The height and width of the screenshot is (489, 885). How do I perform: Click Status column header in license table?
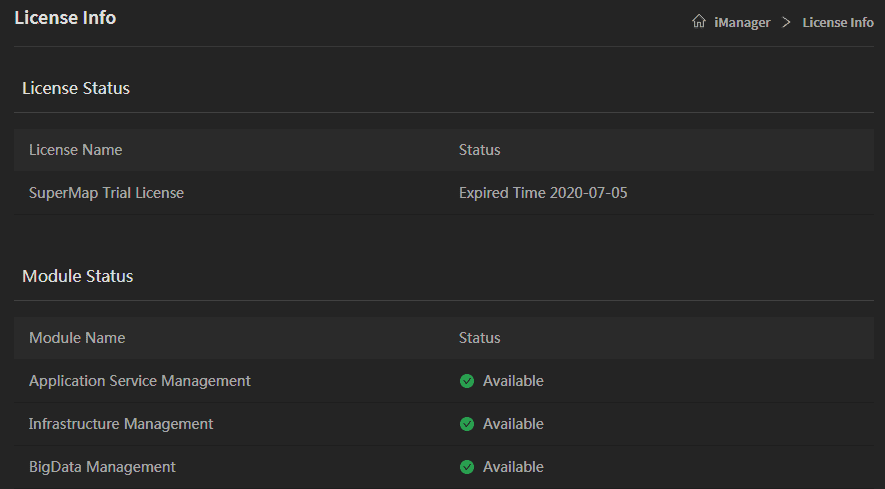479,150
